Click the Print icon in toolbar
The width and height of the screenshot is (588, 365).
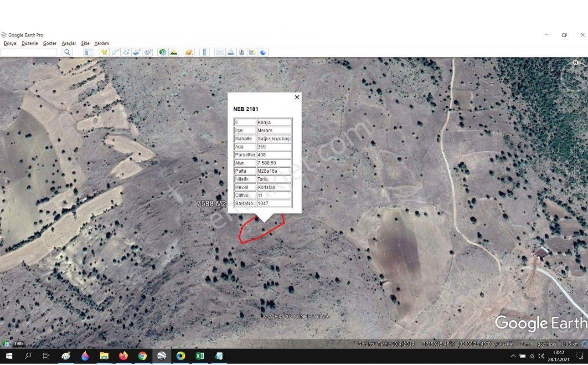pyautogui.click(x=231, y=52)
